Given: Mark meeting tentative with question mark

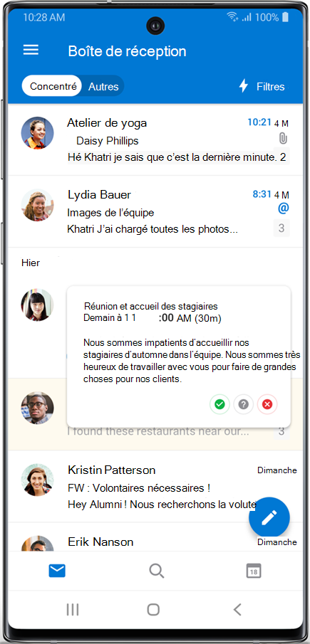Looking at the screenshot, I should [x=244, y=405].
